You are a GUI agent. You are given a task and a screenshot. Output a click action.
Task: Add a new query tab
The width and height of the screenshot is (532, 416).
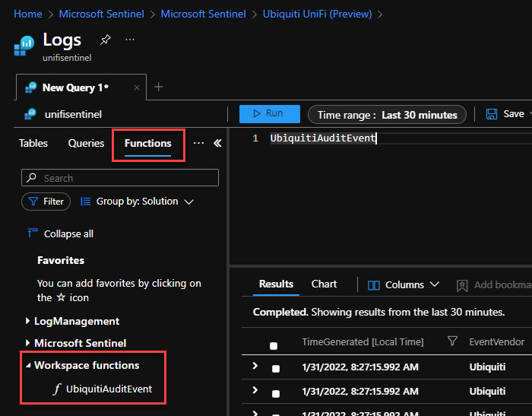point(158,87)
